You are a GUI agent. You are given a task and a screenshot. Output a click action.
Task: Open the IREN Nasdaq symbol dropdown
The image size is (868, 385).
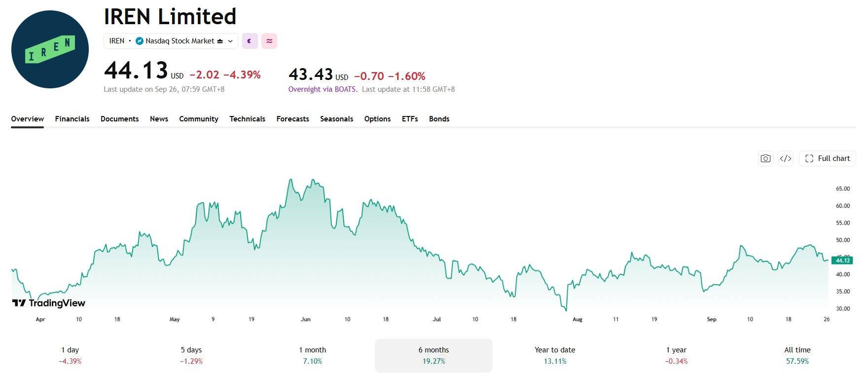coord(171,41)
